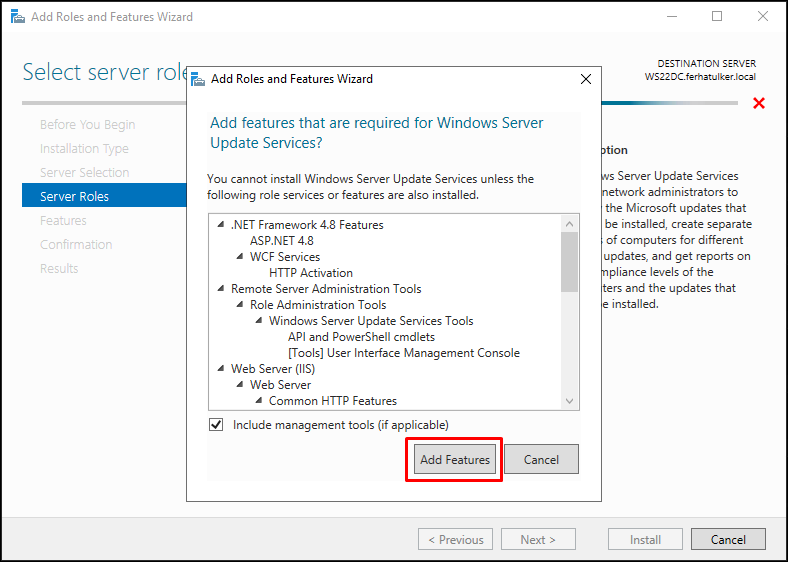
Task: Go to Confirmation step in sidebar
Action: click(76, 244)
